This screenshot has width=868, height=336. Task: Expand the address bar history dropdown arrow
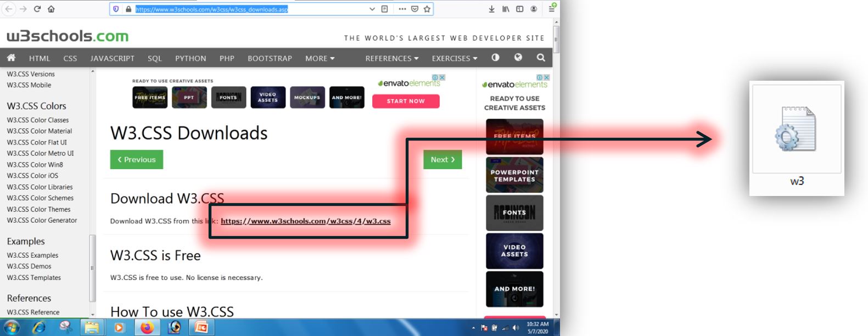click(372, 9)
